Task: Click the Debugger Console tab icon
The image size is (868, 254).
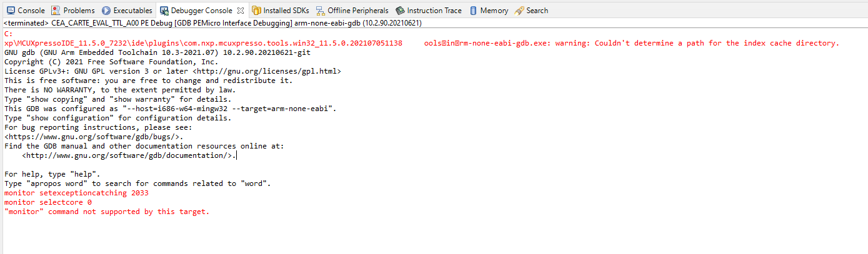Action: tap(164, 11)
